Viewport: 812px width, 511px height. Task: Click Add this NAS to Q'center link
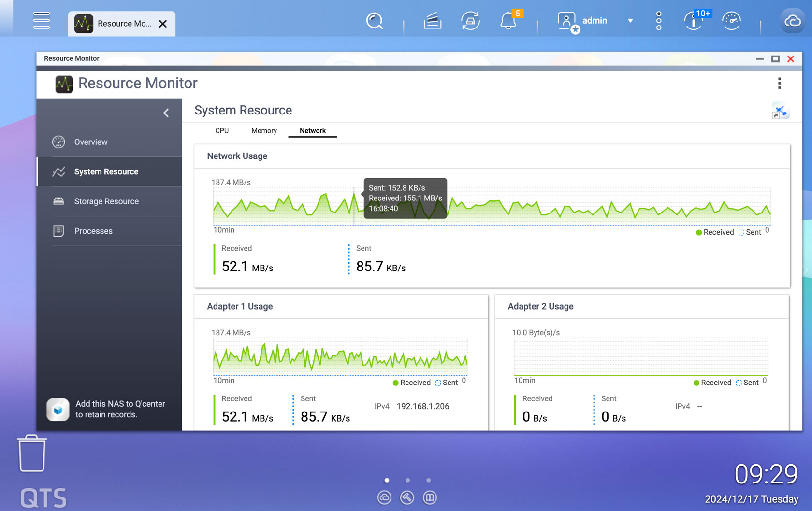coord(120,409)
